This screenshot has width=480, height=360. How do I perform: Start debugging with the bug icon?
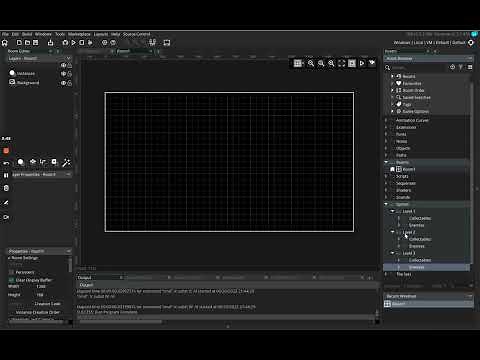(x=65, y=43)
